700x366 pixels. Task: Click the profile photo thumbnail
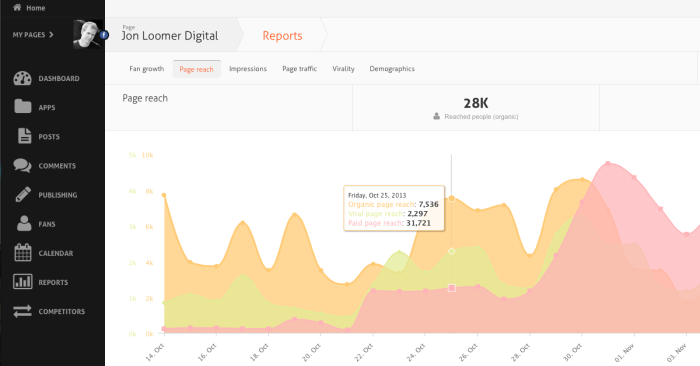[88, 34]
